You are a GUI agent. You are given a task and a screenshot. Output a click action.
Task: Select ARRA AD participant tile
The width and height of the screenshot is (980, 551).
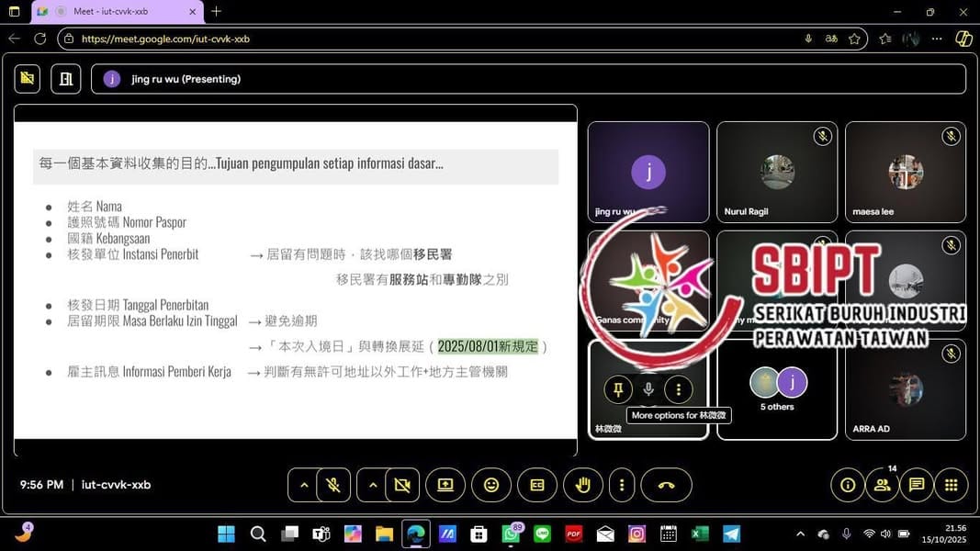click(x=906, y=389)
